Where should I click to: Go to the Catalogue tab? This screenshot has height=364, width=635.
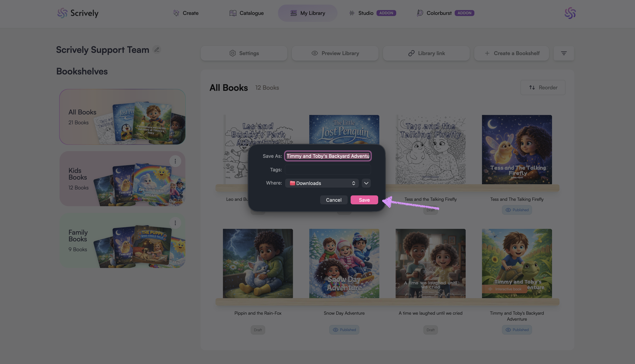click(247, 13)
